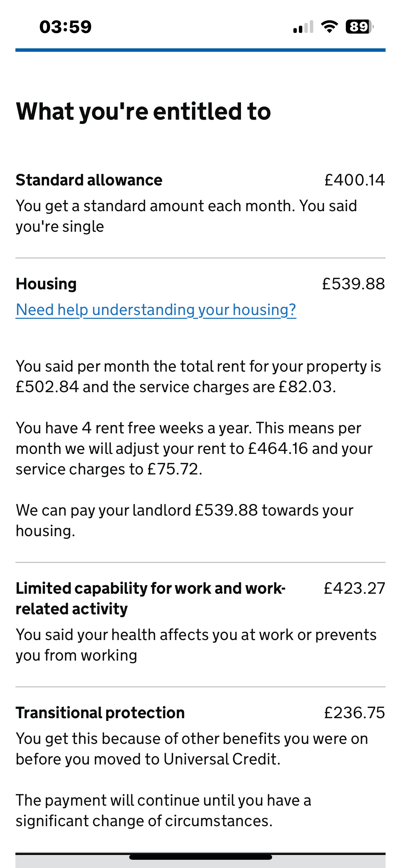Open 'Need help understanding your housing?' link
401x868 pixels.
click(x=156, y=310)
